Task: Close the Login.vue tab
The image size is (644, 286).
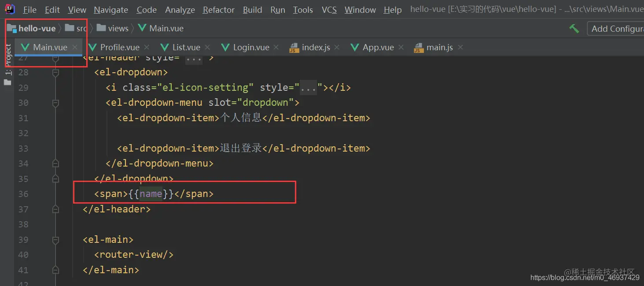Action: [x=276, y=47]
